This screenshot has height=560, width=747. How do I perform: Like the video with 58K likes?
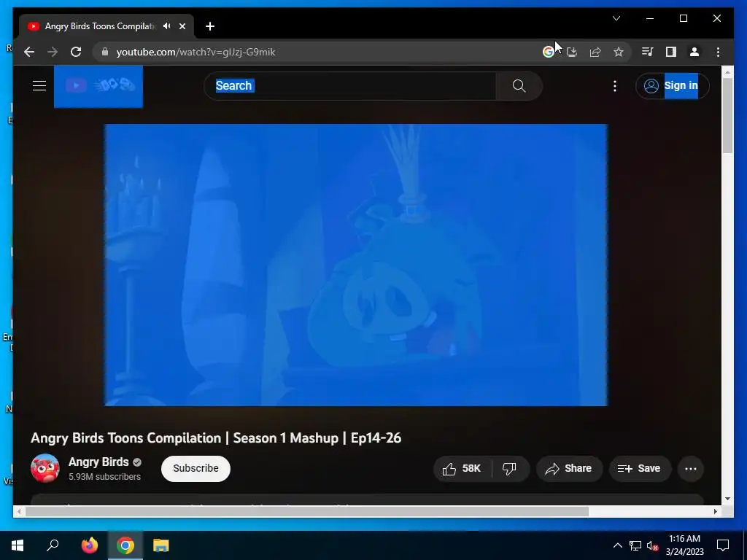tap(462, 469)
